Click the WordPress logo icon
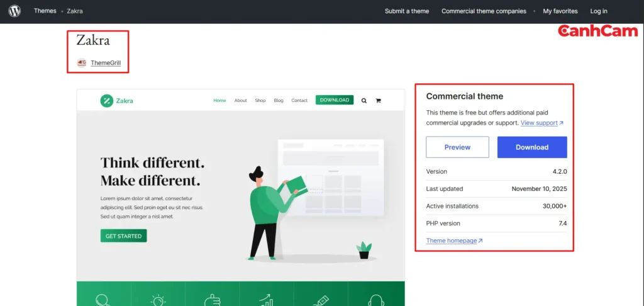Screen dimensions: 644x306 coord(14,11)
